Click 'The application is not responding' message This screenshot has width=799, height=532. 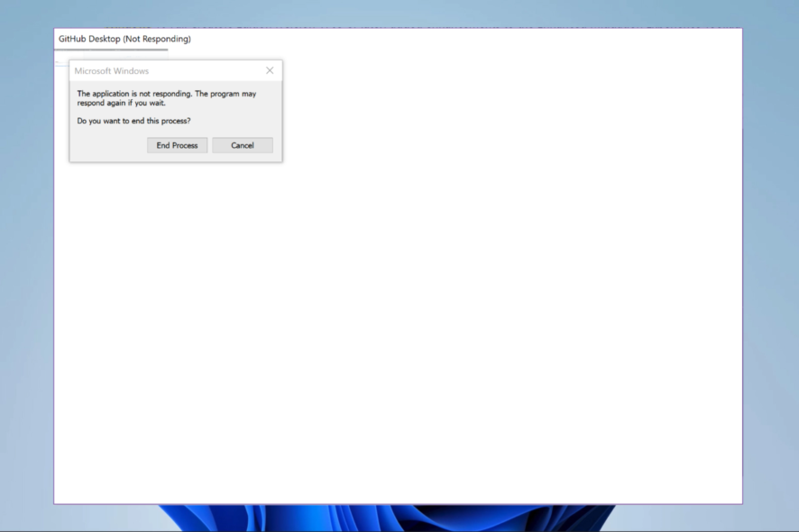(x=167, y=98)
